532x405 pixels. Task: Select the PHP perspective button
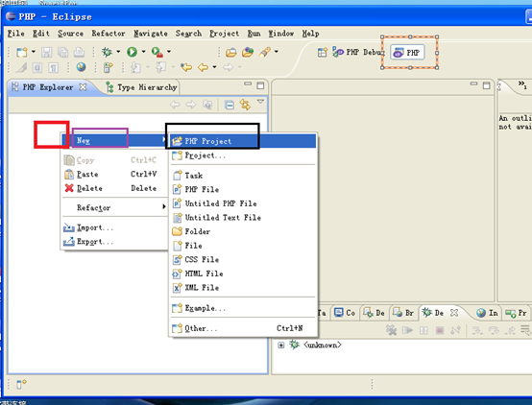click(x=407, y=53)
